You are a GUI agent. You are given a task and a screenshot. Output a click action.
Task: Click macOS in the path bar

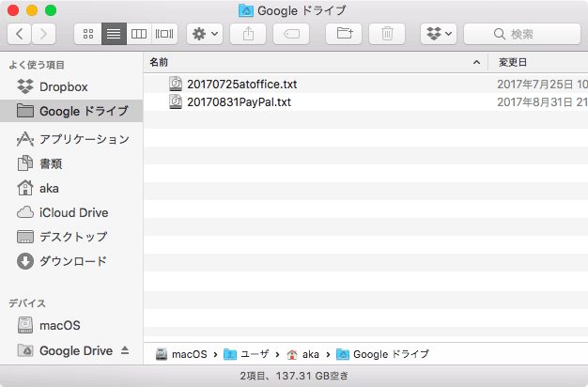coord(181,354)
